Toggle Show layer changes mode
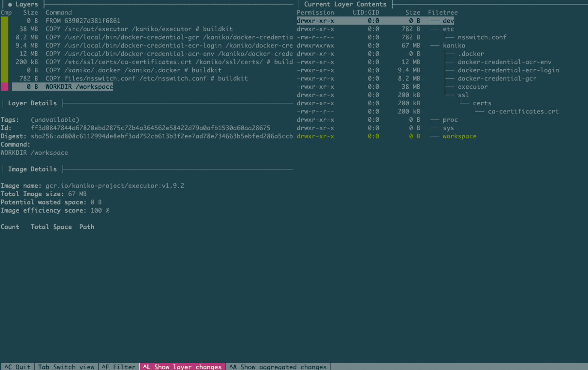 point(183,367)
